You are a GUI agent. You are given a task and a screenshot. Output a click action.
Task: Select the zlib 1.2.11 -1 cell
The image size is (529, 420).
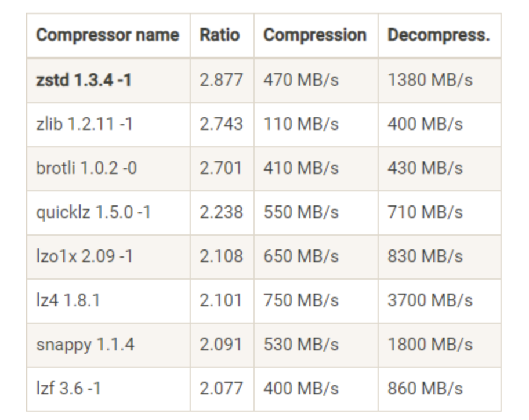click(108, 125)
